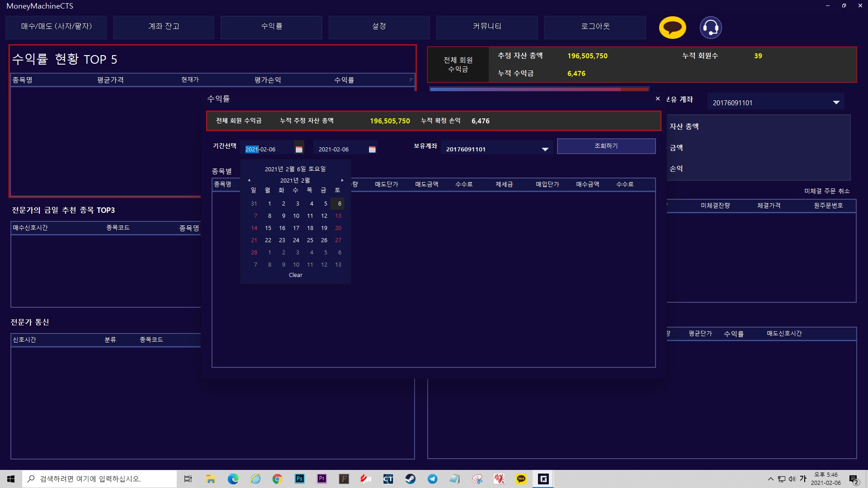Open the end date calendar icon
Screen dimensions: 868x488
pos(372,149)
